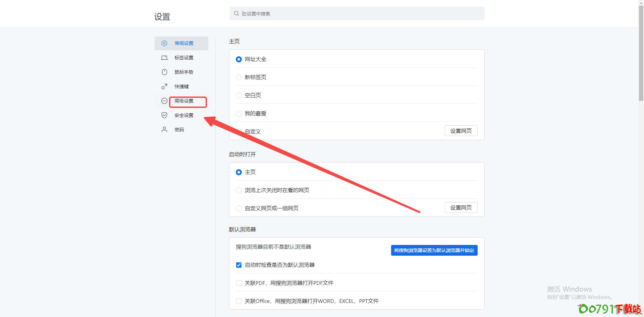Enable 关联Office checkbox

pyautogui.click(x=239, y=301)
